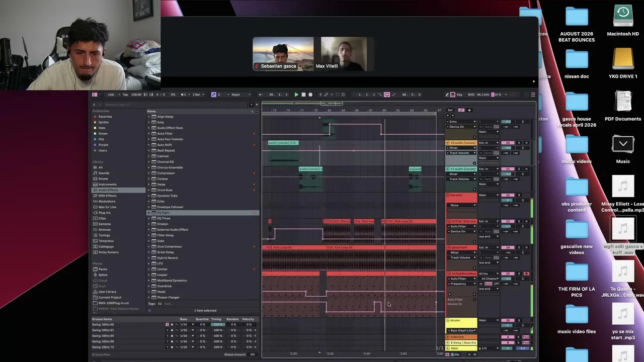Fold the 10 audio [vocals] track
Image resolution: width=644 pixels, height=362 pixels.
click(448, 143)
